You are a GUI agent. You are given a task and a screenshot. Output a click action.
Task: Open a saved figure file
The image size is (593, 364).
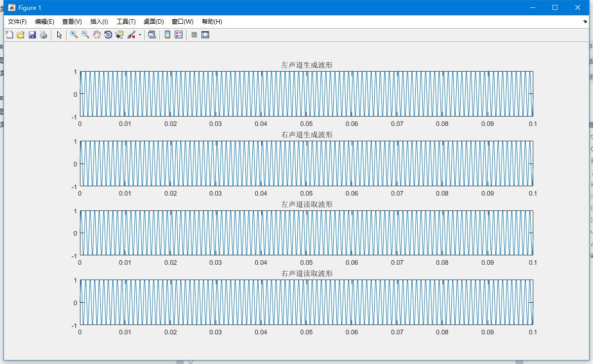[20, 35]
